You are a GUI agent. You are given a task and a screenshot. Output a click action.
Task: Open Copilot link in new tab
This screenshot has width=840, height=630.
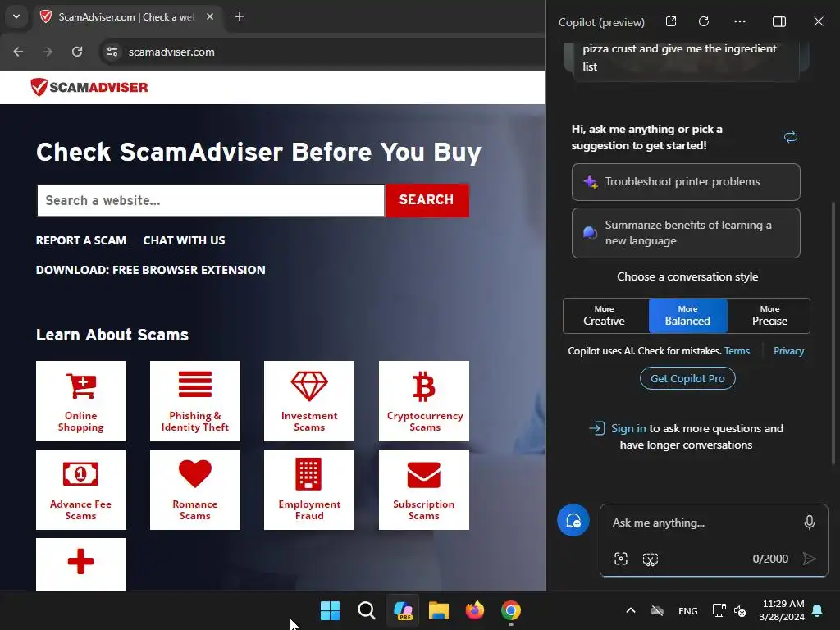(671, 21)
